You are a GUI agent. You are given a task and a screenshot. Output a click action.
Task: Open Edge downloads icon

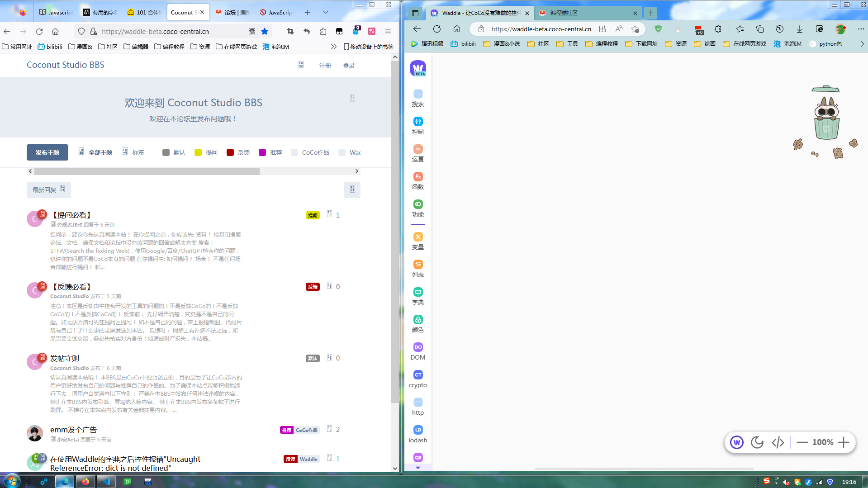click(800, 29)
